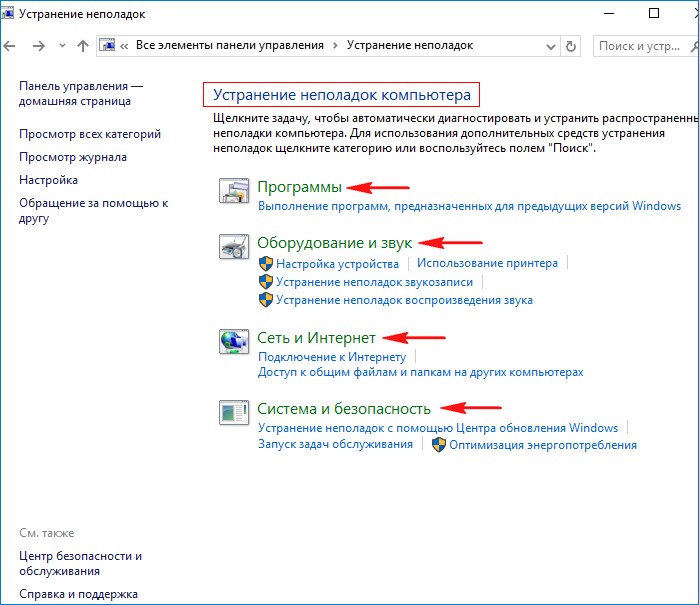Open Просмотр журнала link
The height and width of the screenshot is (605, 699).
coord(73,157)
